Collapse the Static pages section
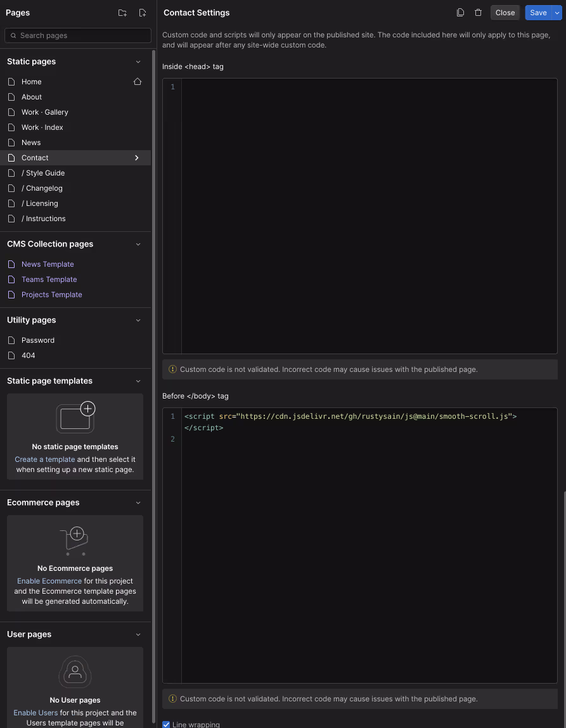The image size is (566, 728). (x=138, y=61)
